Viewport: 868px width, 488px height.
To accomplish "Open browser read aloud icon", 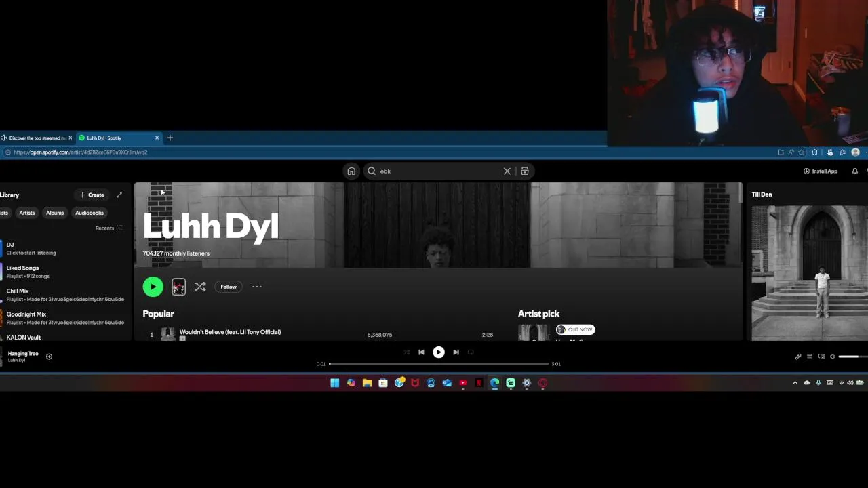I will [x=791, y=152].
